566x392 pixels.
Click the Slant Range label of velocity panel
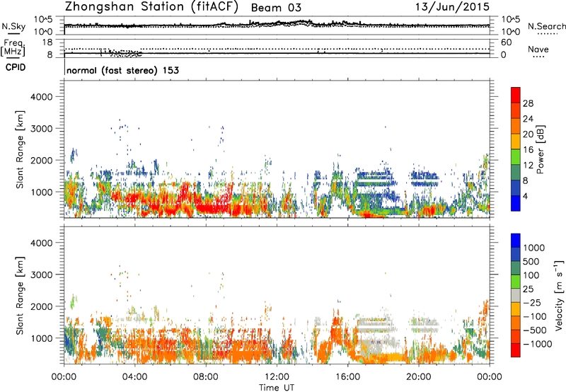click(x=20, y=296)
